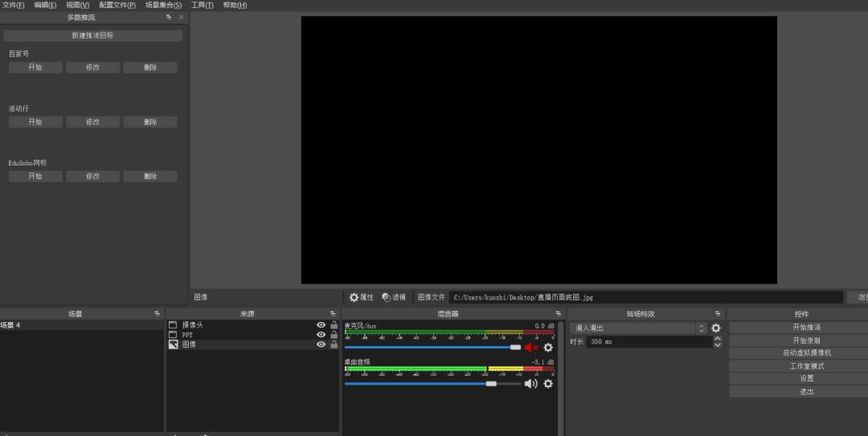Click 退出 to exit OBS

807,392
